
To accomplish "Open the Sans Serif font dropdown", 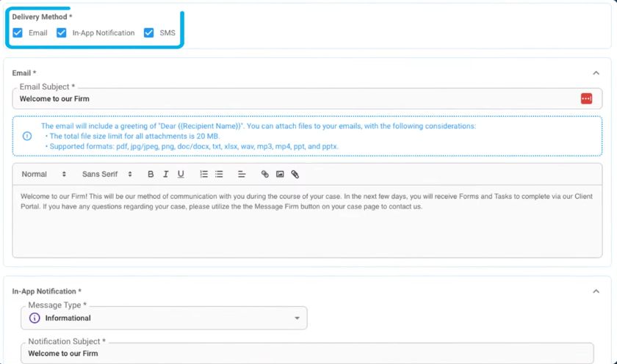I will coord(107,174).
